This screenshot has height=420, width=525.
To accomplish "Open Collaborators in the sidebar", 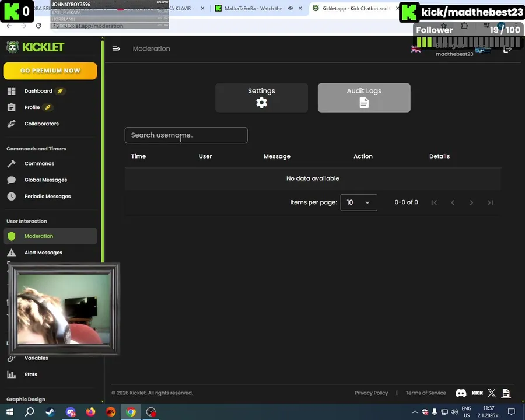I will click(x=50, y=124).
